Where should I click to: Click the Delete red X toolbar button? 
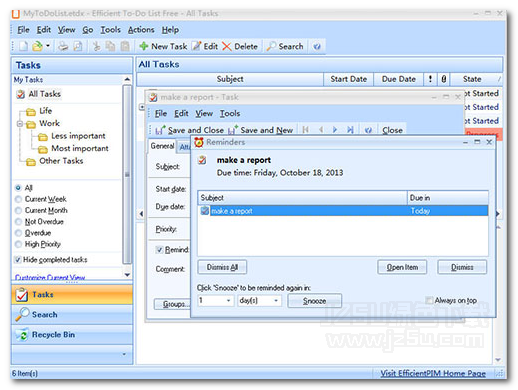tap(240, 46)
